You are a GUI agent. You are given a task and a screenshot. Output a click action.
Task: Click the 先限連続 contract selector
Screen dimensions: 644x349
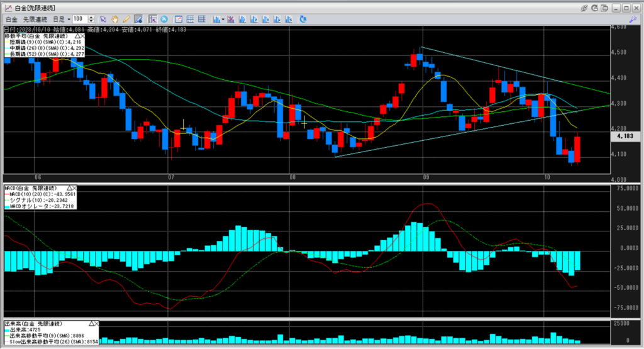click(35, 19)
